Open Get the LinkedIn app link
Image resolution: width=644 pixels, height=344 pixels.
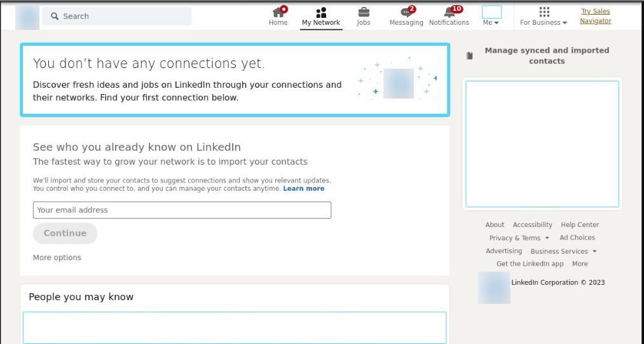(530, 264)
